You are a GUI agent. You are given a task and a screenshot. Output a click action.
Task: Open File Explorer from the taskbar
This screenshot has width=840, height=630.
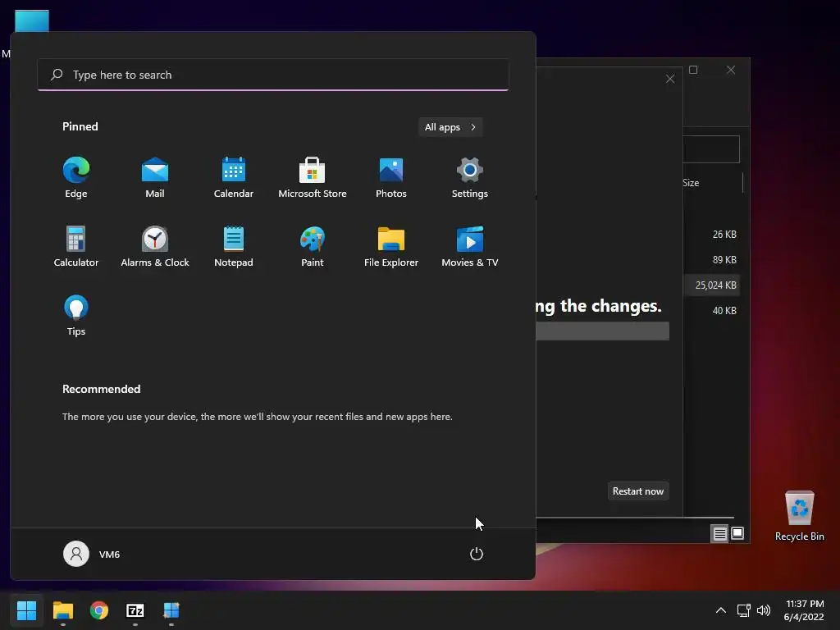point(62,610)
